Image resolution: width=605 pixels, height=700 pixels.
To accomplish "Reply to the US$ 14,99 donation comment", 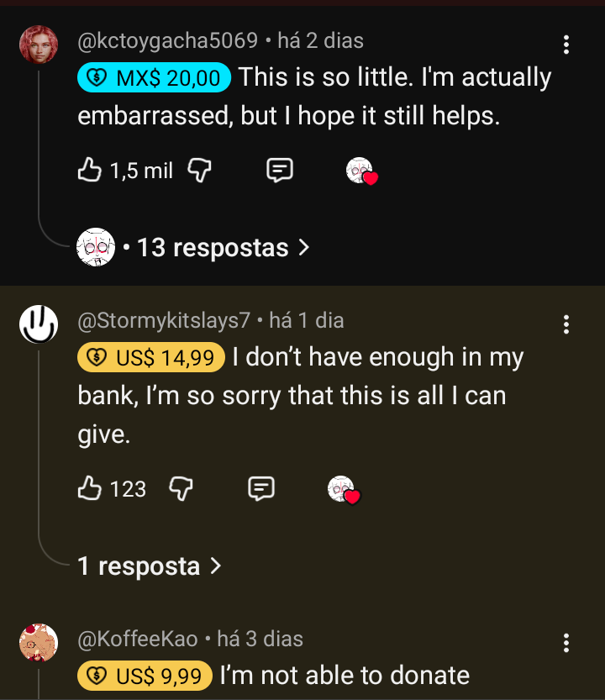I will point(262,488).
